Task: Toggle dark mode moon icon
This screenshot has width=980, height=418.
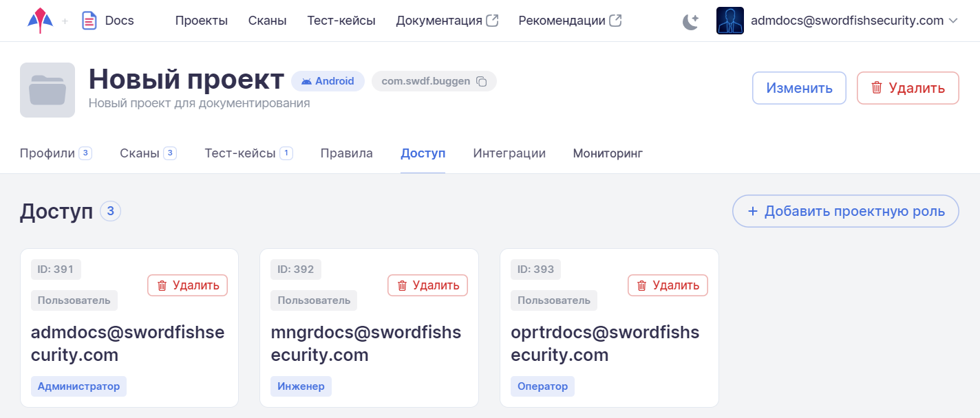Action: tap(690, 21)
